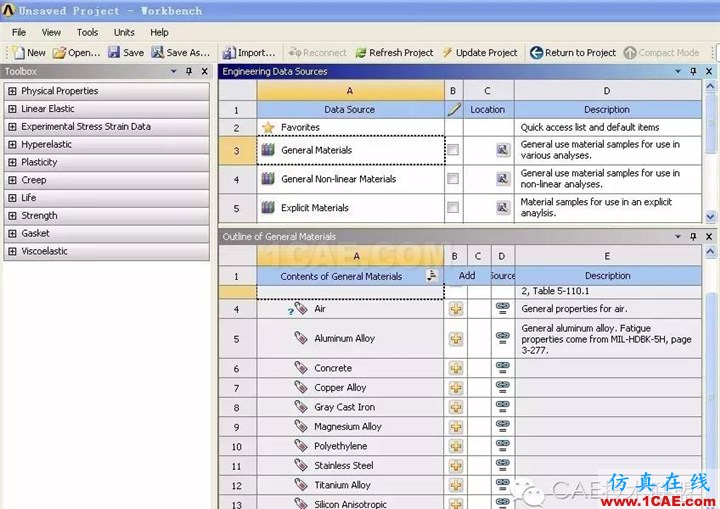
Task: Open Engineering Data Sources panel dropdown arrow
Action: tap(678, 71)
